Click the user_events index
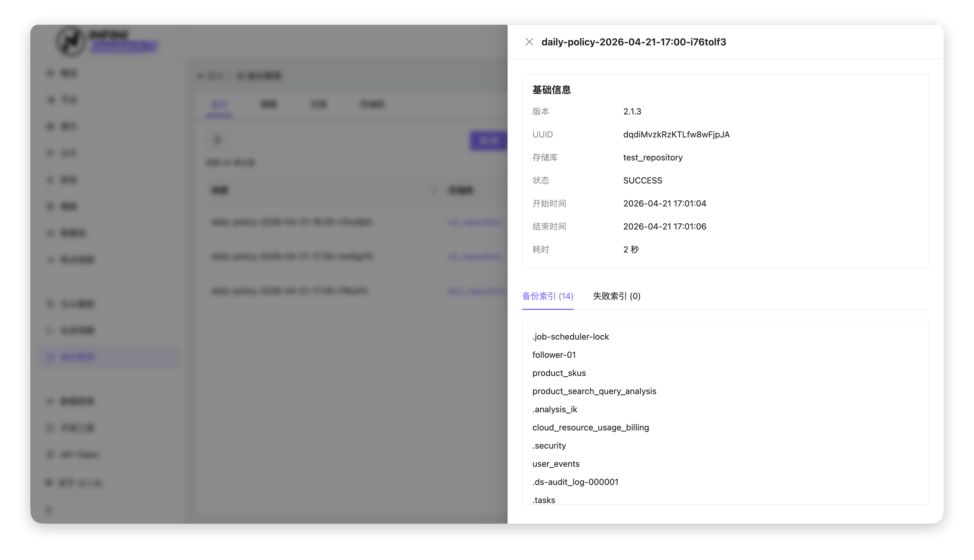Viewport: 974px width, 560px height. point(556,464)
